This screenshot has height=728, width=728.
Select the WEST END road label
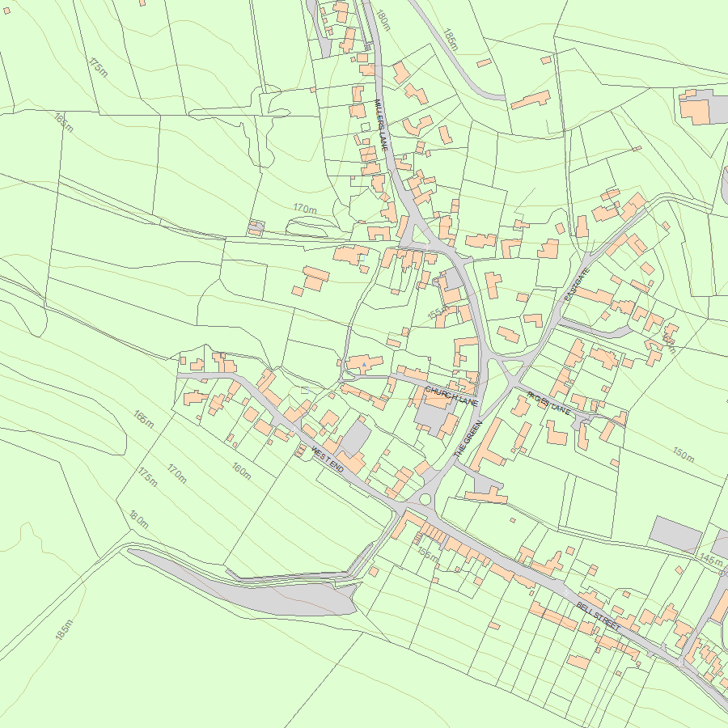click(x=328, y=459)
